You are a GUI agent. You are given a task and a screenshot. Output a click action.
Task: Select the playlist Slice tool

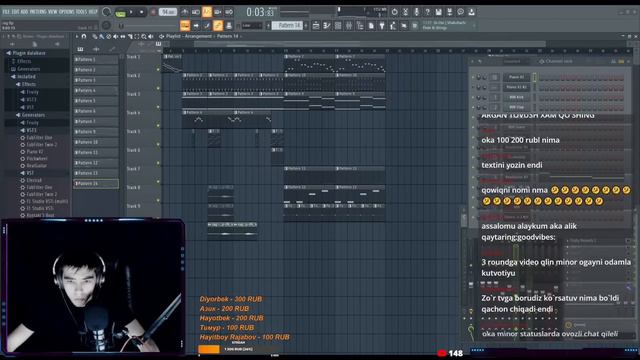point(130,36)
